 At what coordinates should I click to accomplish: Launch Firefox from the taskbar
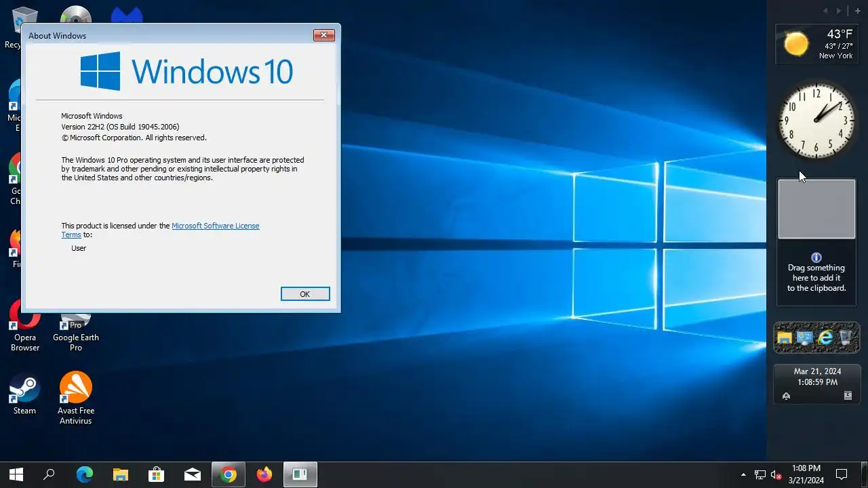click(264, 474)
